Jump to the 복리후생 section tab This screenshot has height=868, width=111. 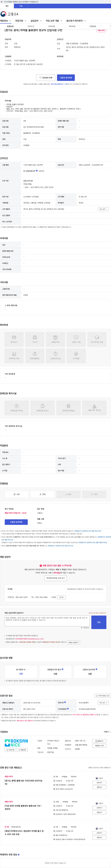tap(72, 26)
